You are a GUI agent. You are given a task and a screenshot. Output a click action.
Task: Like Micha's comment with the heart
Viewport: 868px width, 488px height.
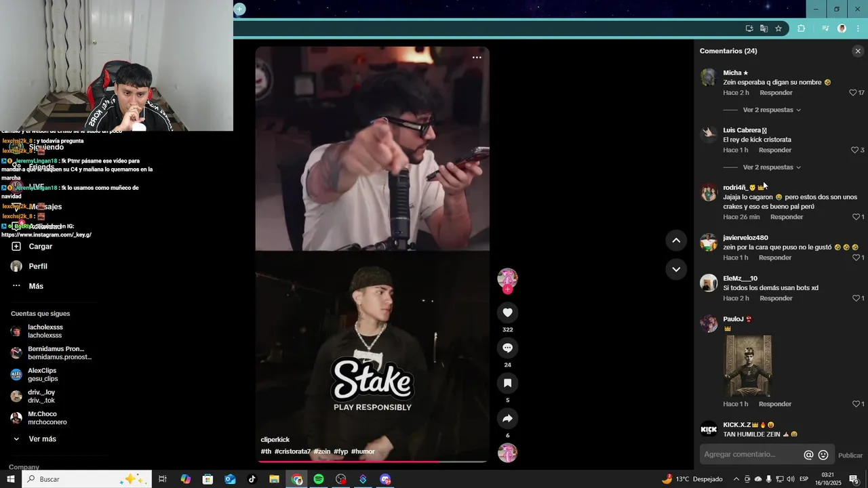[x=853, y=93]
